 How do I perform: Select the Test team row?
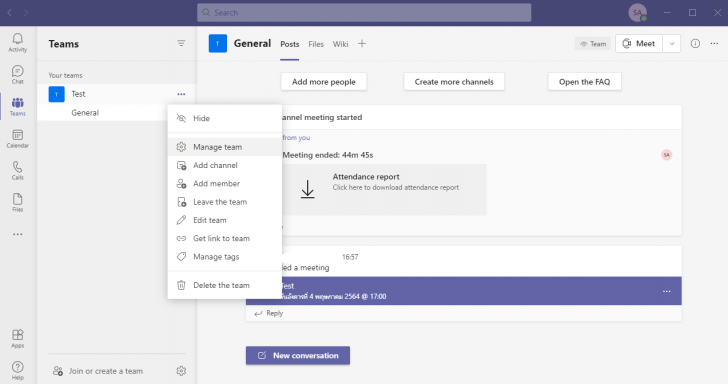click(117, 94)
